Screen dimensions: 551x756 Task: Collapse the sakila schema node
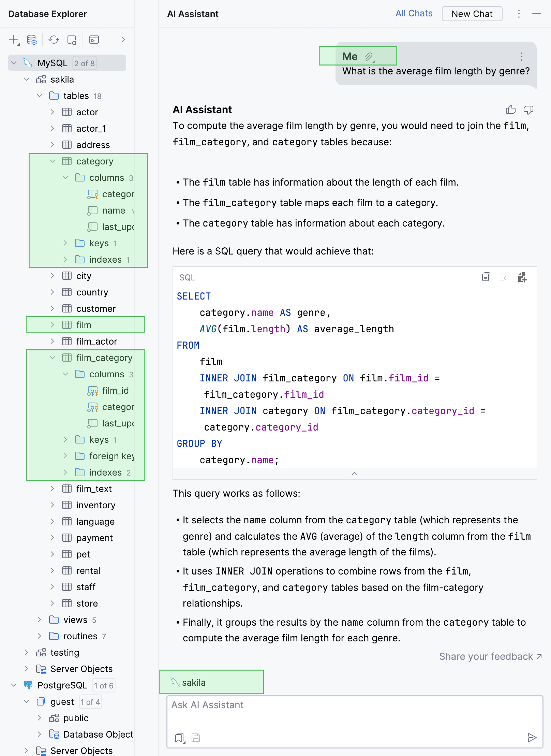coord(27,79)
